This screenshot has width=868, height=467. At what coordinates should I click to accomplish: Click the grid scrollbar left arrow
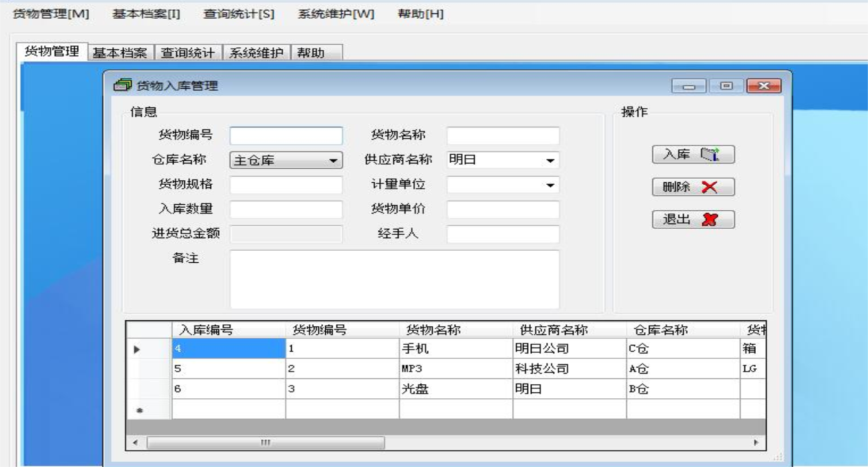tap(135, 443)
